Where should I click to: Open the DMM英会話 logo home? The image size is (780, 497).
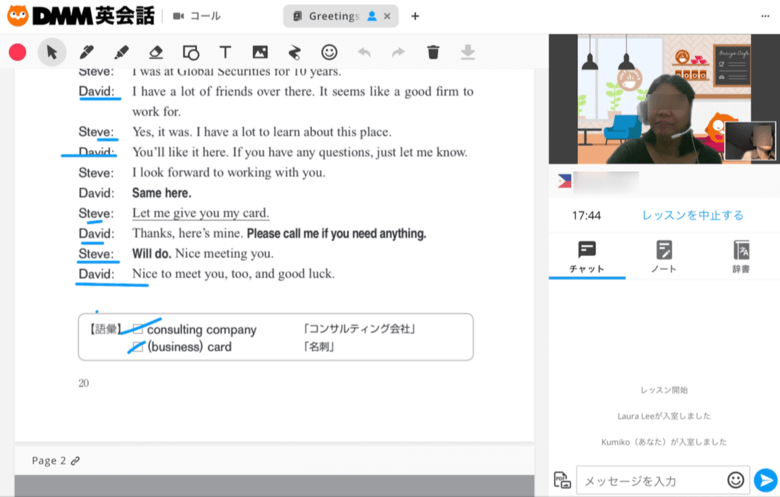coord(81,16)
